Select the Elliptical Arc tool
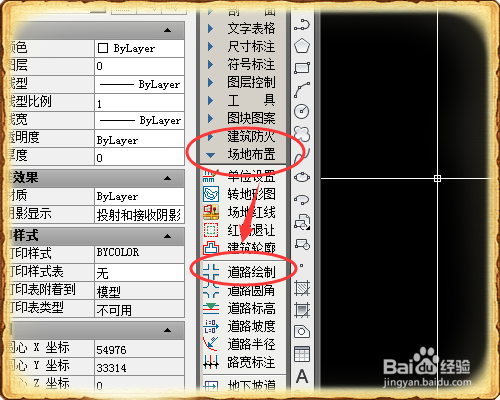This screenshot has width=500, height=400. [302, 199]
